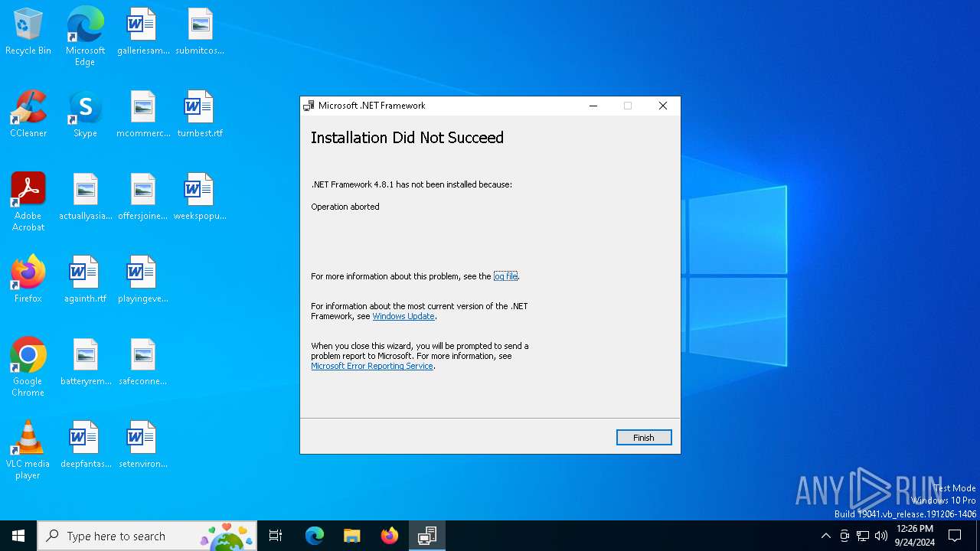Open Task View from the taskbar
Viewport: 980px width, 551px height.
pyautogui.click(x=276, y=536)
